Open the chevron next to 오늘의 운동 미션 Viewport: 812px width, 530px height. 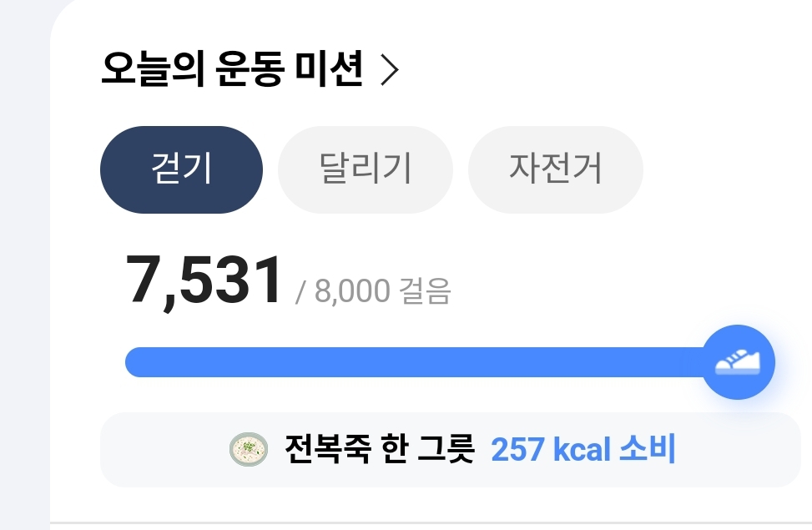pos(390,72)
